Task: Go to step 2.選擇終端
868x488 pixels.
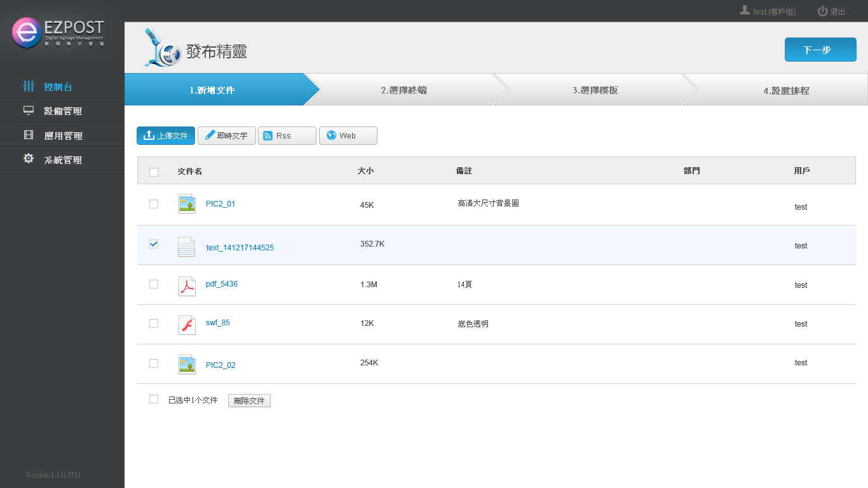Action: click(404, 90)
